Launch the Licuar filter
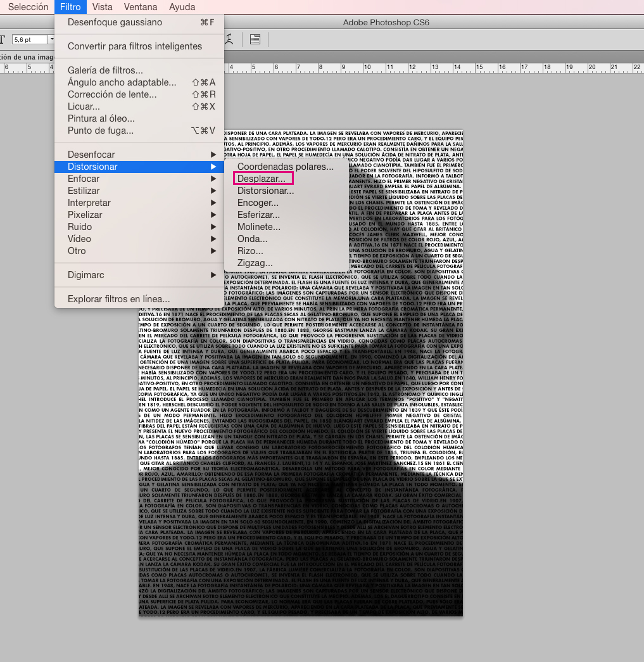 (139, 106)
